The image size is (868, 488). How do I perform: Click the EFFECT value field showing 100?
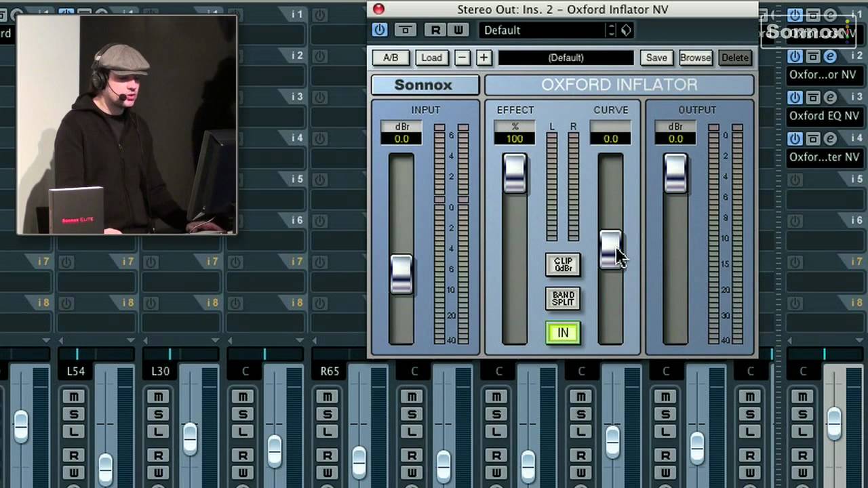click(x=515, y=139)
